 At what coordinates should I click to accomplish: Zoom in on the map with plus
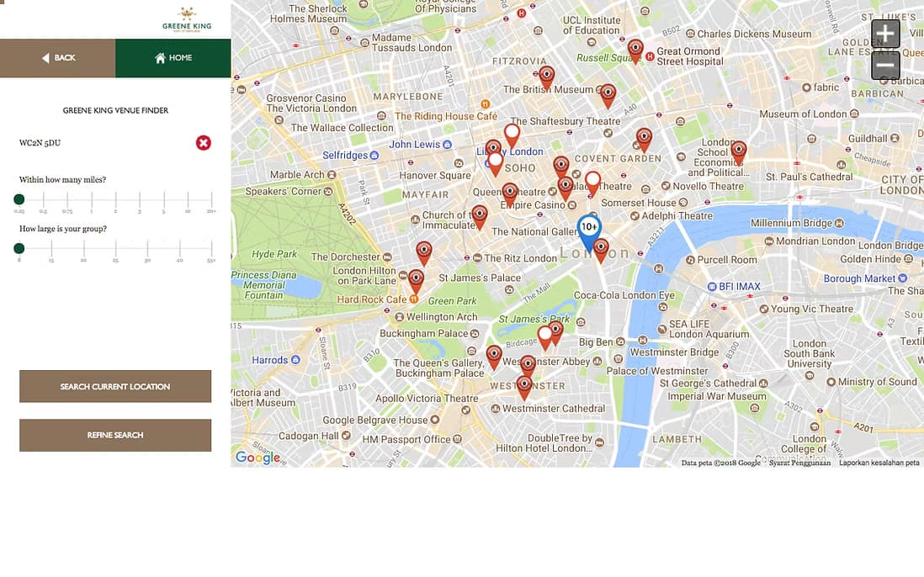click(x=885, y=34)
